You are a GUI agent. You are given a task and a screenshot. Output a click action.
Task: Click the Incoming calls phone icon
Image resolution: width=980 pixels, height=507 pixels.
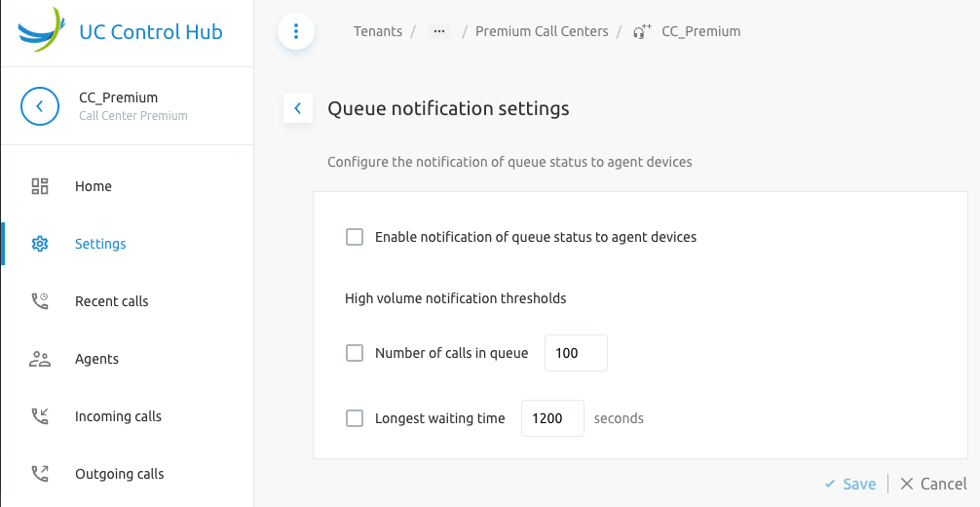pyautogui.click(x=40, y=416)
